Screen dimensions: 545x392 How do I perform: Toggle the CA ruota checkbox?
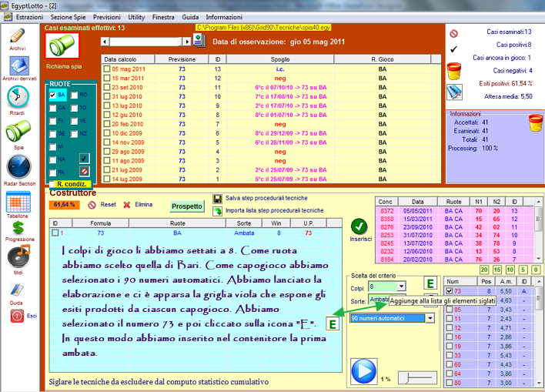pos(52,108)
